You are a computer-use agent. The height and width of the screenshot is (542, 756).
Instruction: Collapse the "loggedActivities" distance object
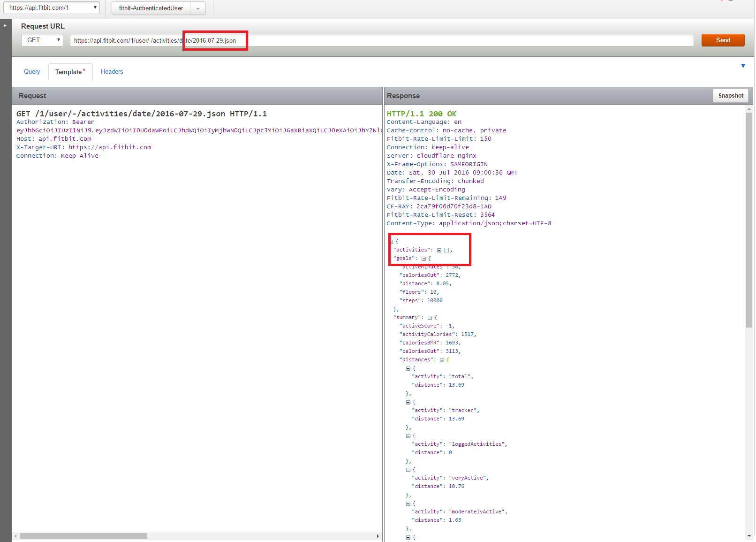[408, 436]
